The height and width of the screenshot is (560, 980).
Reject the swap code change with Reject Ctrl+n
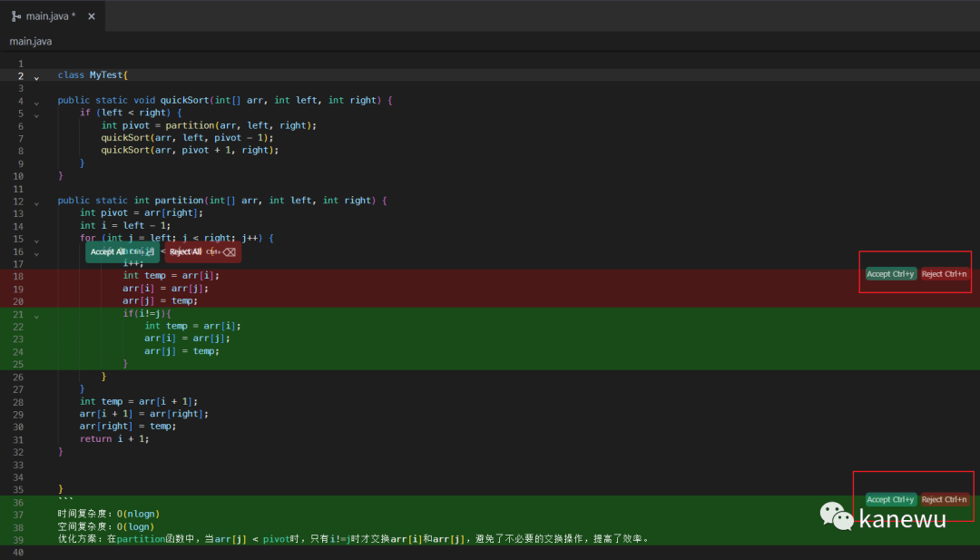[x=945, y=274]
